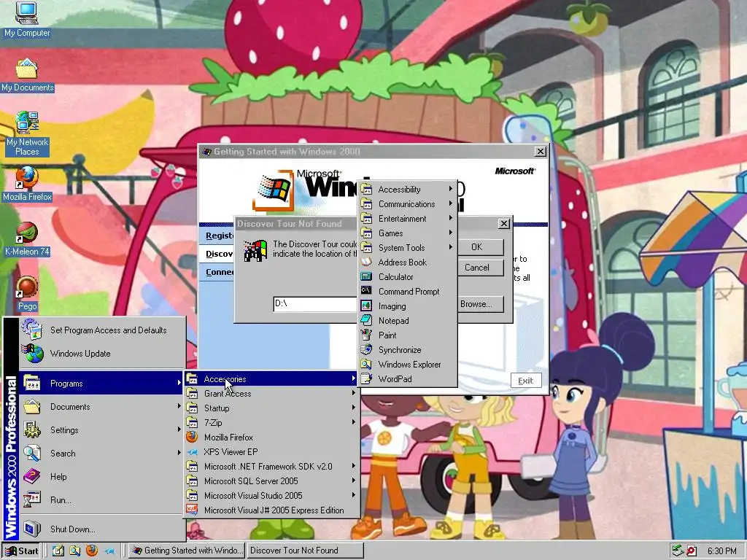Open Windows Update from Start menu
Image resolution: width=747 pixels, height=560 pixels.
coord(101,354)
